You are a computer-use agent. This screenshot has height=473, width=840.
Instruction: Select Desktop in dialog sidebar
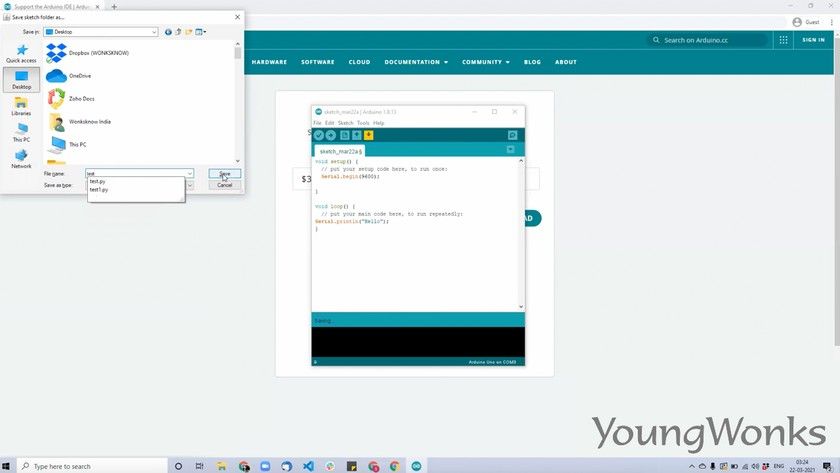coord(21,80)
